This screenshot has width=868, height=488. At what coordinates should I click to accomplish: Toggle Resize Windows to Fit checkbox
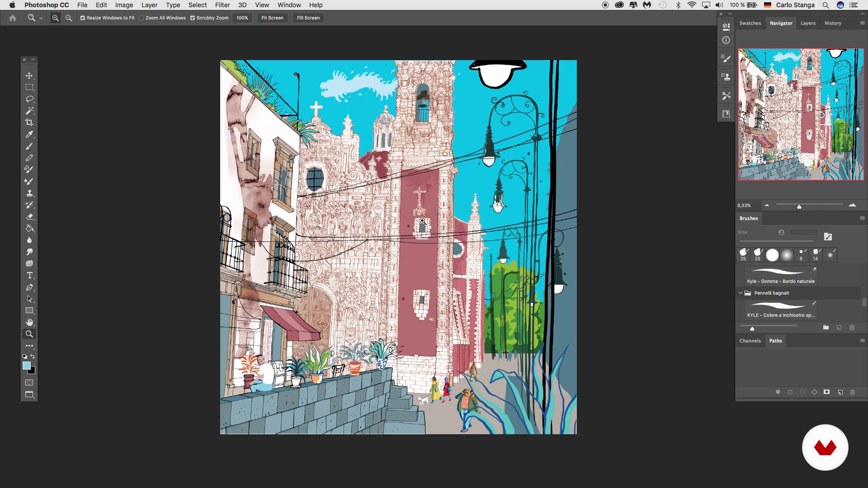pos(83,18)
